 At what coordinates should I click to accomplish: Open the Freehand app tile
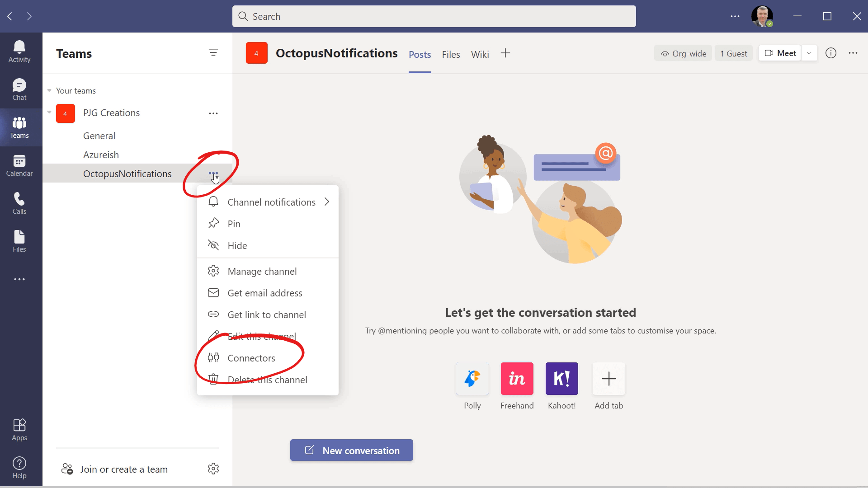click(517, 379)
